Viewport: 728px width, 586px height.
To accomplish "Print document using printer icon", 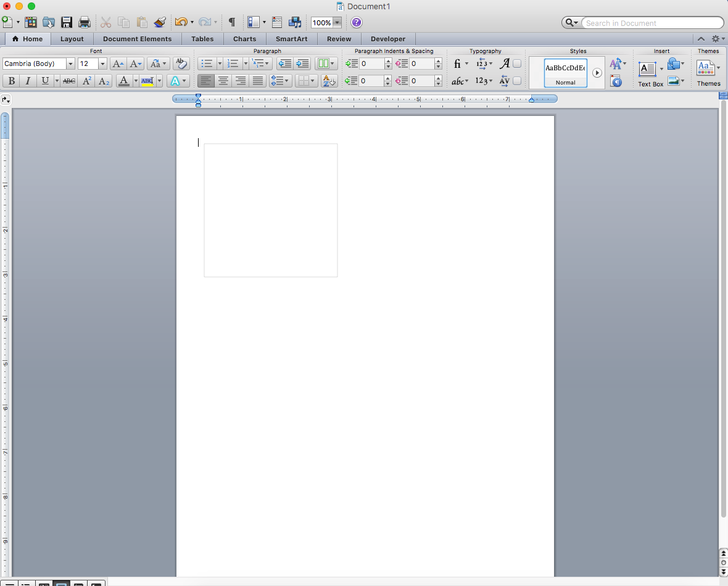I will click(x=84, y=22).
